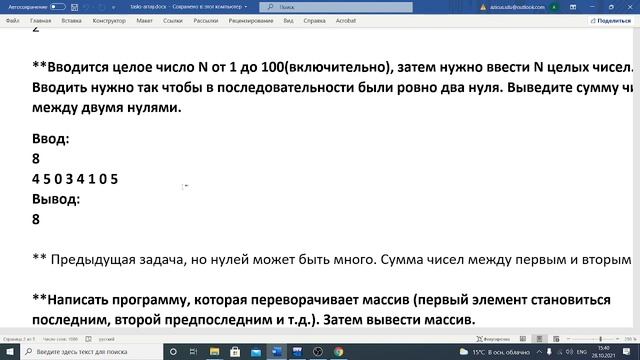Image resolution: width=640 pixels, height=360 pixels.
Task: Click the microphone tray icon
Action: point(549,351)
